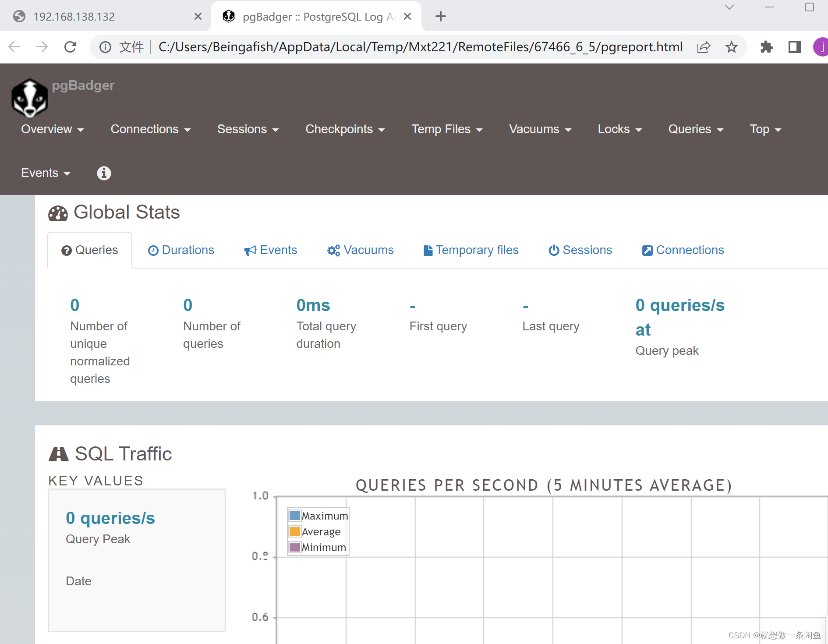
Task: Click the 'Number of unique normalized queries' label
Action: tap(100, 353)
